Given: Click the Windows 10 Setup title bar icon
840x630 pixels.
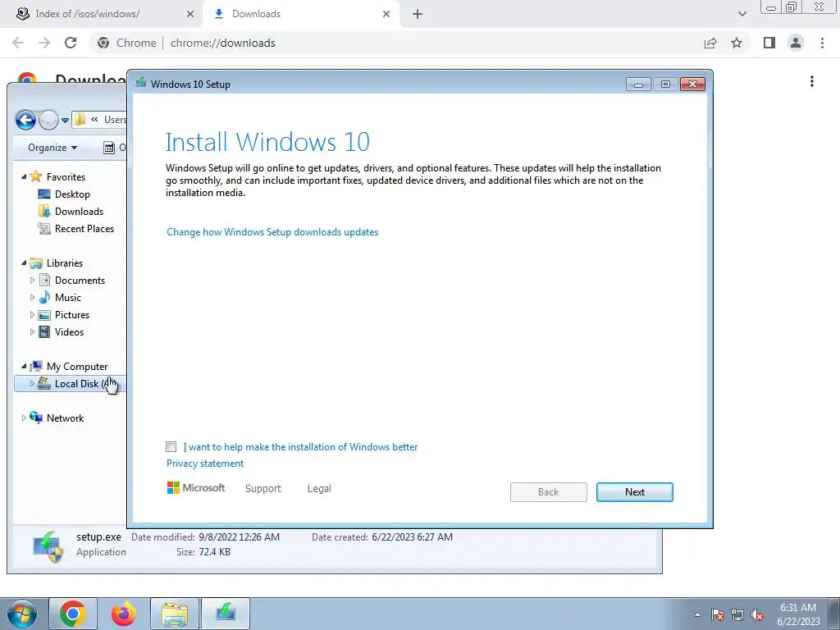Looking at the screenshot, I should pos(141,84).
